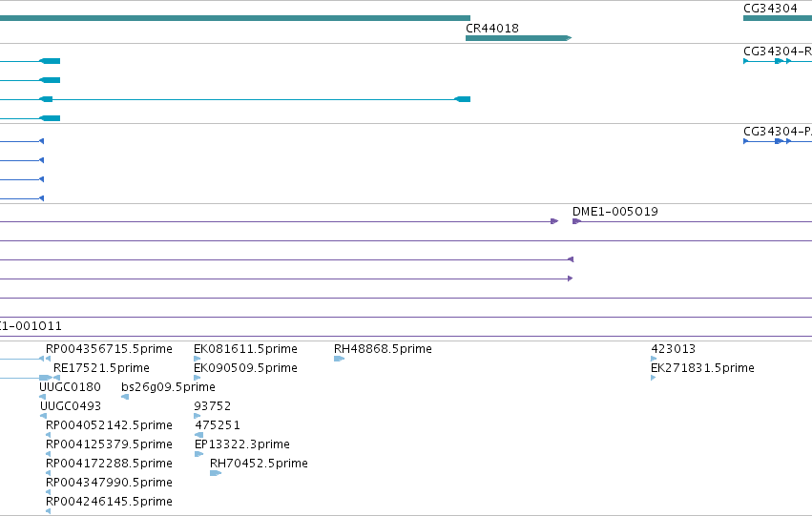Click the EK090509.5prime label

[x=245, y=368]
